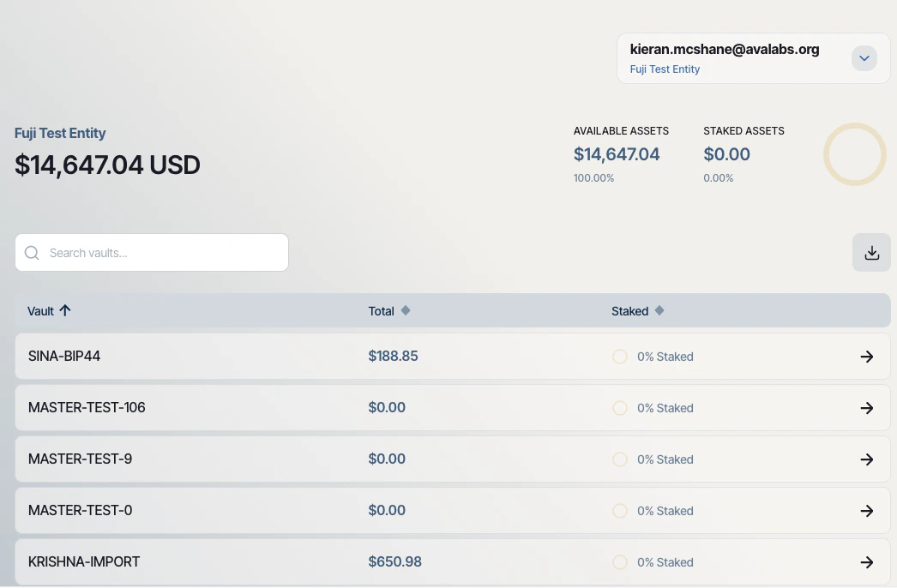Screen dimensions: 897x588
Task: Select the MASTER-TEST-9 vault name
Action: (80, 459)
